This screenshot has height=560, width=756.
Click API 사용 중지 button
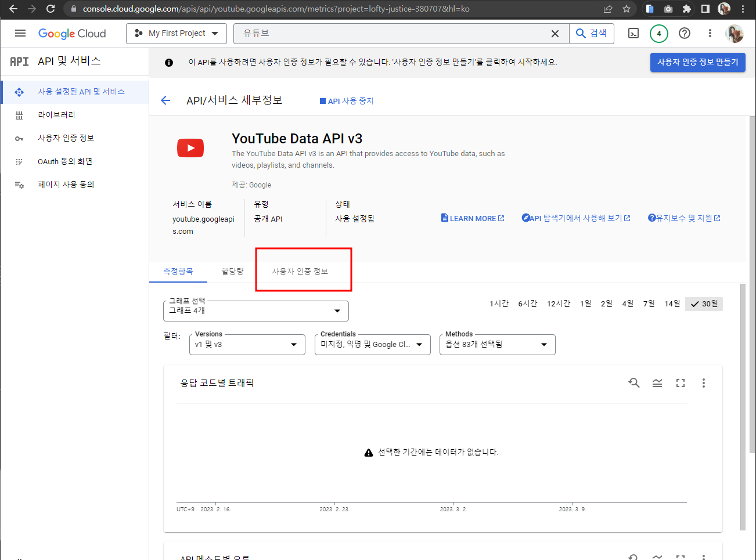(x=347, y=101)
